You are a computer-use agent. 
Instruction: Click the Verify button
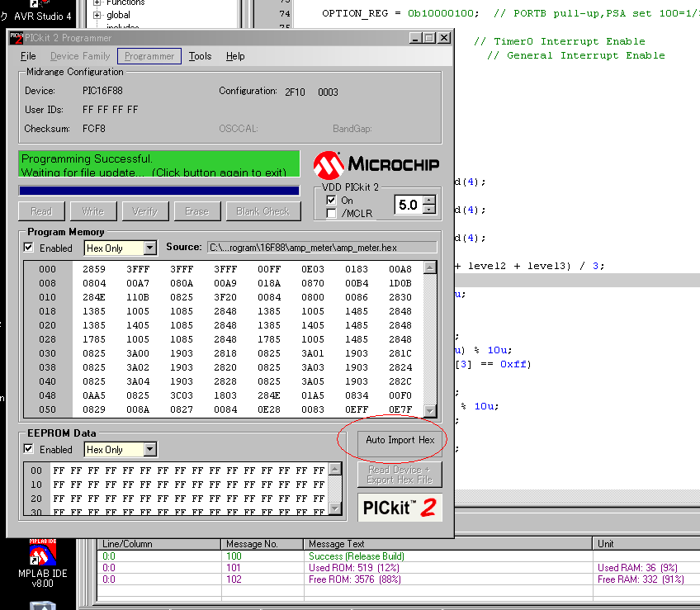[145, 211]
